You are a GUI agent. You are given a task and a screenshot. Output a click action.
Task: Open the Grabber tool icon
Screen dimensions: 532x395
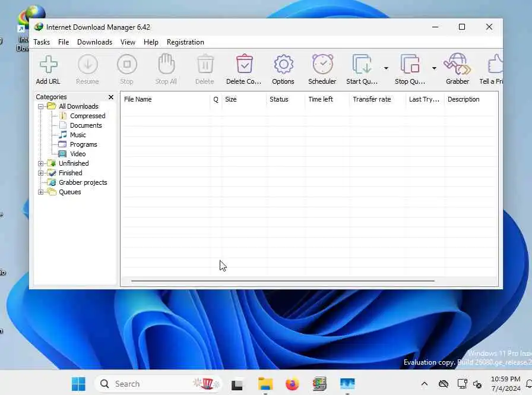pos(457,64)
